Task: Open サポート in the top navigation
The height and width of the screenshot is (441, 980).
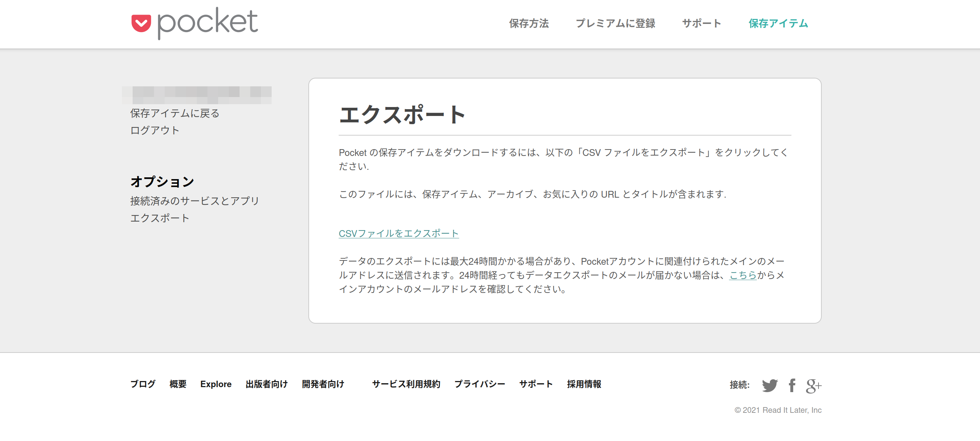Action: [702, 24]
